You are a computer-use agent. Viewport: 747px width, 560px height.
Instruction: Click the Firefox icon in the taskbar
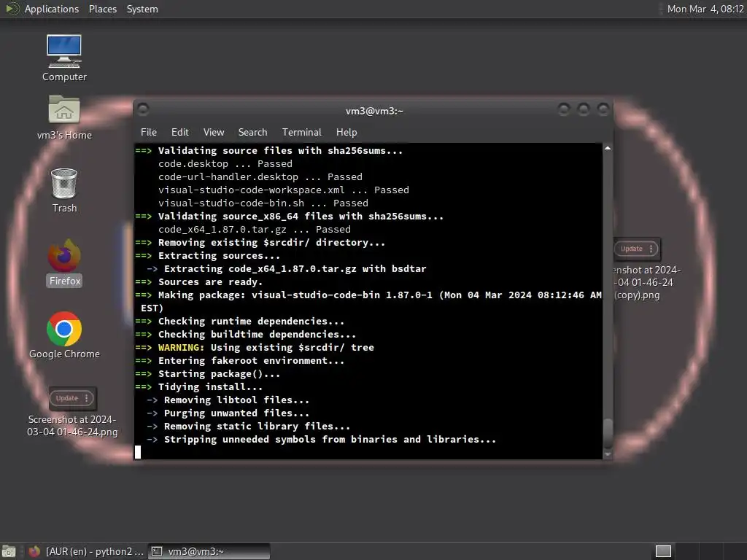(34, 551)
